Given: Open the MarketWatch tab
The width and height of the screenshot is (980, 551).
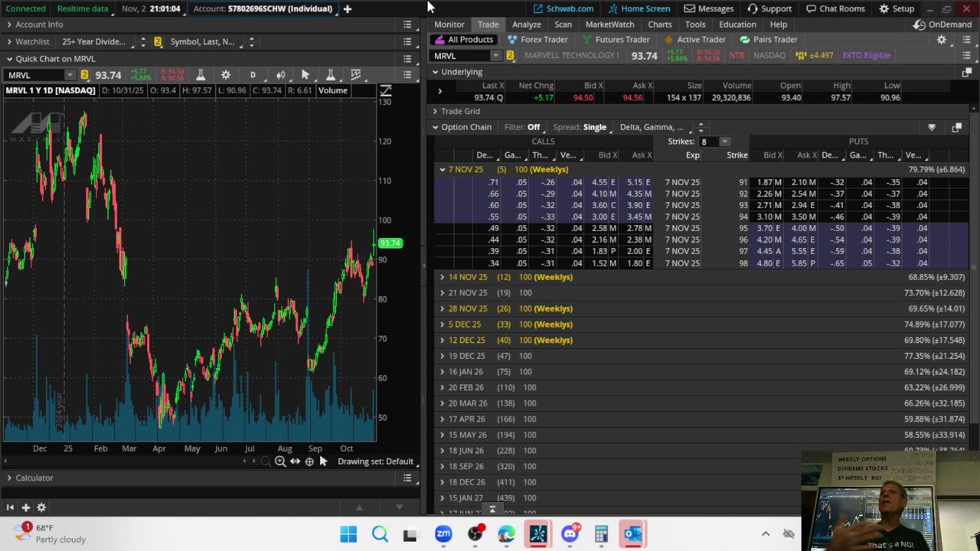Looking at the screenshot, I should (609, 24).
